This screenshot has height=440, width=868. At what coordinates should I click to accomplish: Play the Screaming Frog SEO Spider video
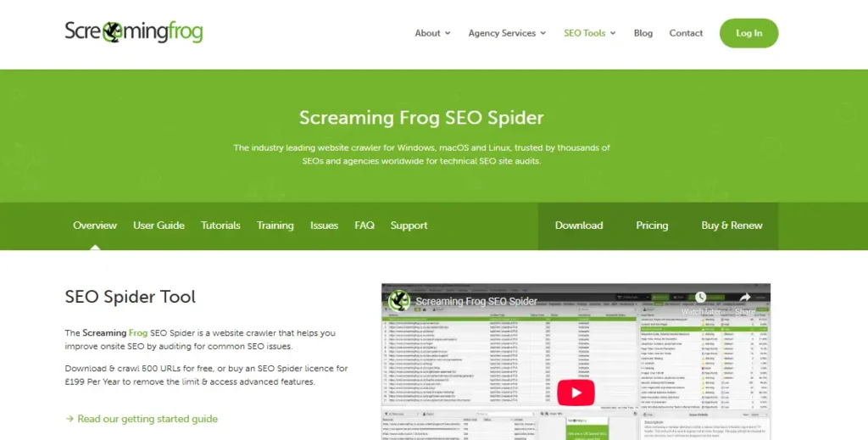576,393
